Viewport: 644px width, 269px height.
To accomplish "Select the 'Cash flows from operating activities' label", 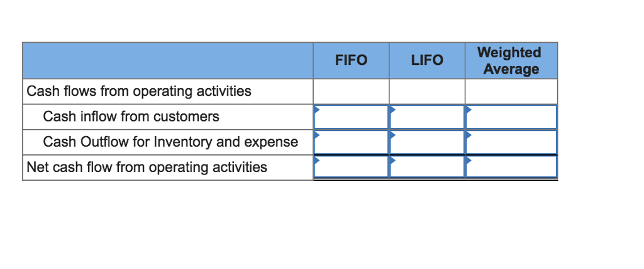I will click(139, 91).
